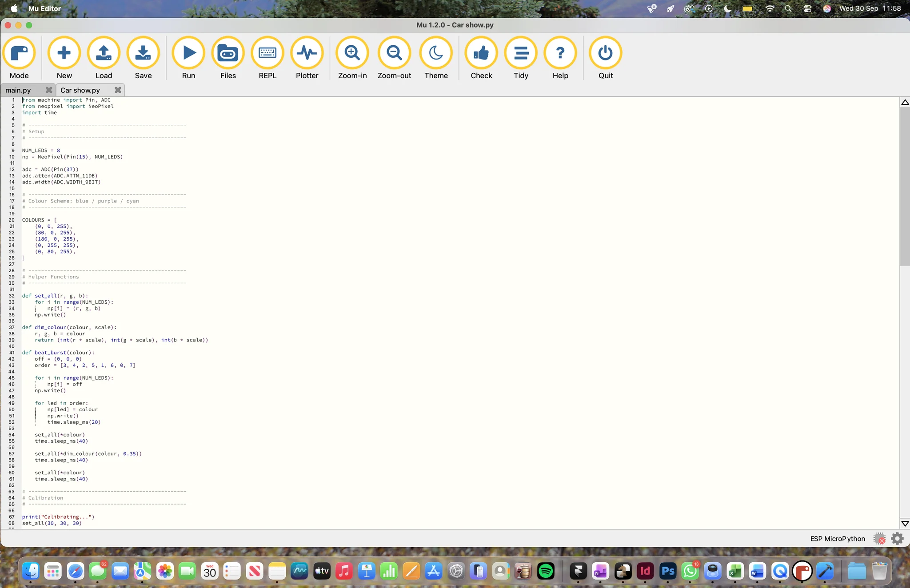Click the ESP MicroPython mode label
The image size is (910, 588).
point(838,539)
